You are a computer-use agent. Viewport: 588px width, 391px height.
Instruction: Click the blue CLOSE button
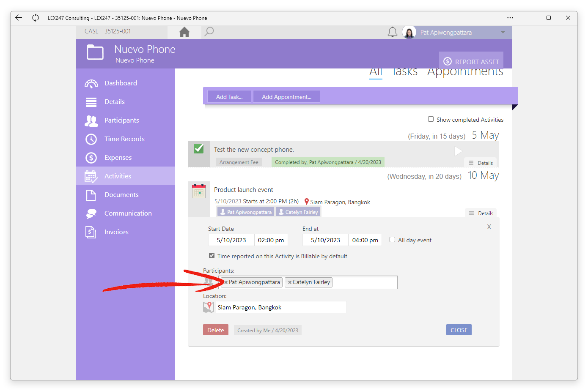pyautogui.click(x=459, y=330)
